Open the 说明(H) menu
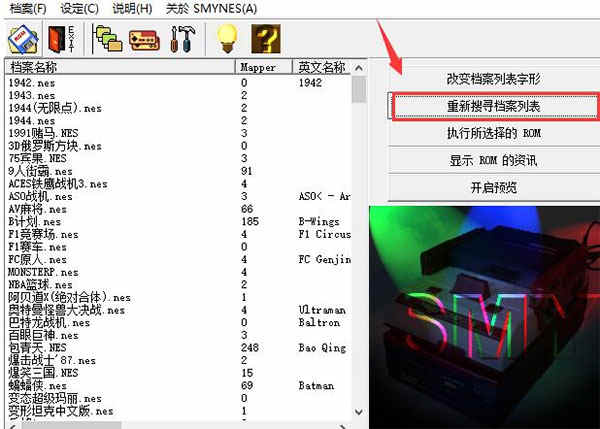The image size is (600, 429). (132, 8)
